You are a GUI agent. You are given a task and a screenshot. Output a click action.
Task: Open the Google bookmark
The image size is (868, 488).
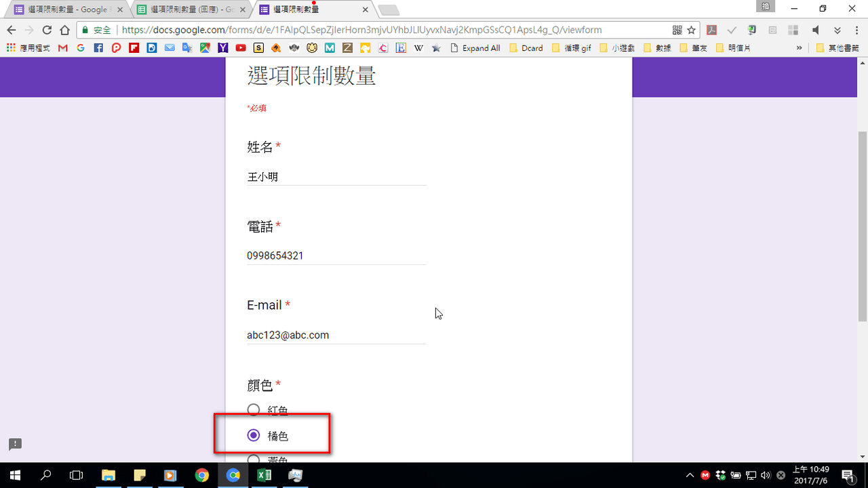point(81,48)
